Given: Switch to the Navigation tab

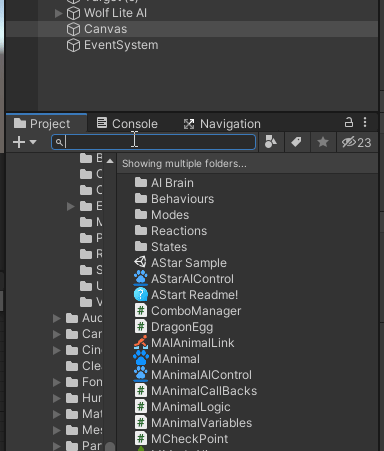Looking at the screenshot, I should [x=222, y=124].
